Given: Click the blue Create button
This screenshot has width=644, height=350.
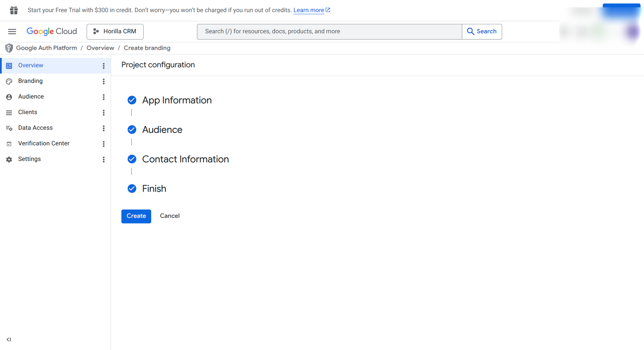Looking at the screenshot, I should [136, 216].
